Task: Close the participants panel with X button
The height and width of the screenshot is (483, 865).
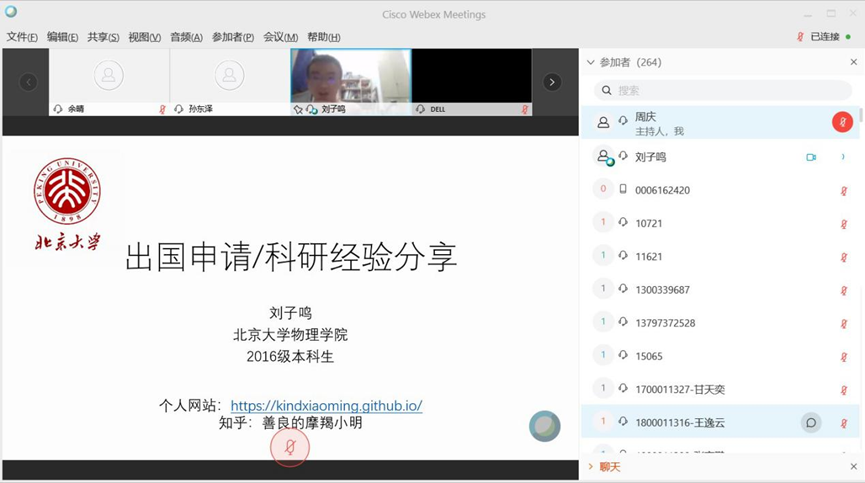Action: coord(853,62)
